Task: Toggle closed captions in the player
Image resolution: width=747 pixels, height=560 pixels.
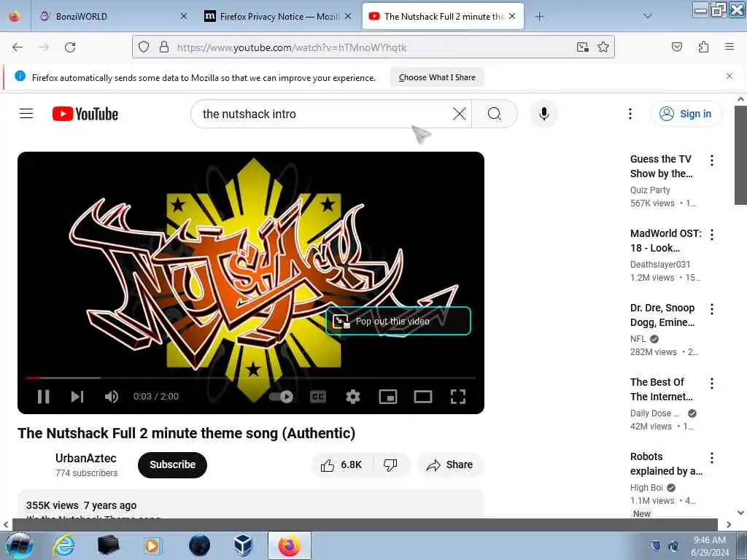Action: [318, 397]
